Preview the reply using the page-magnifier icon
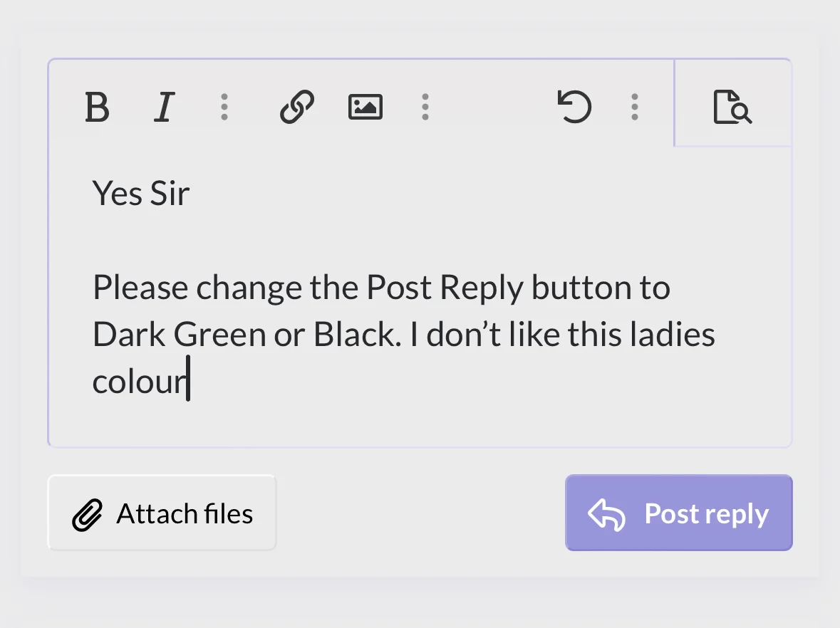This screenshot has width=840, height=628. [x=732, y=107]
